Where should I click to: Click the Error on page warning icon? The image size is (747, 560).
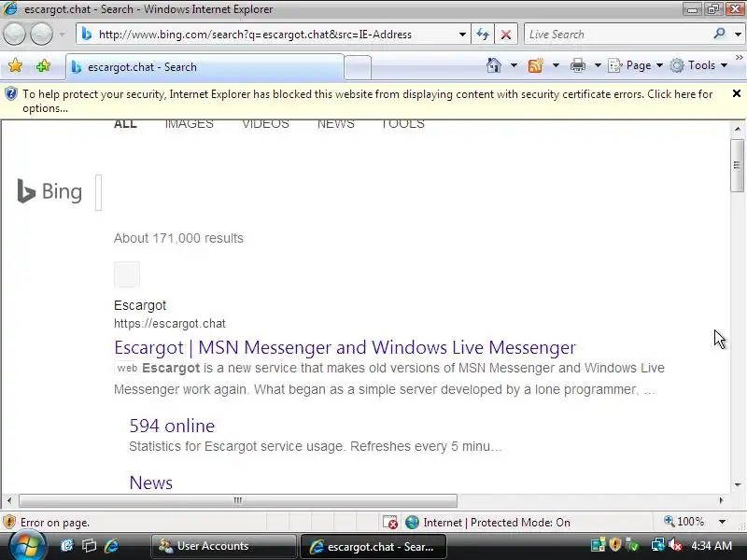[x=9, y=522]
